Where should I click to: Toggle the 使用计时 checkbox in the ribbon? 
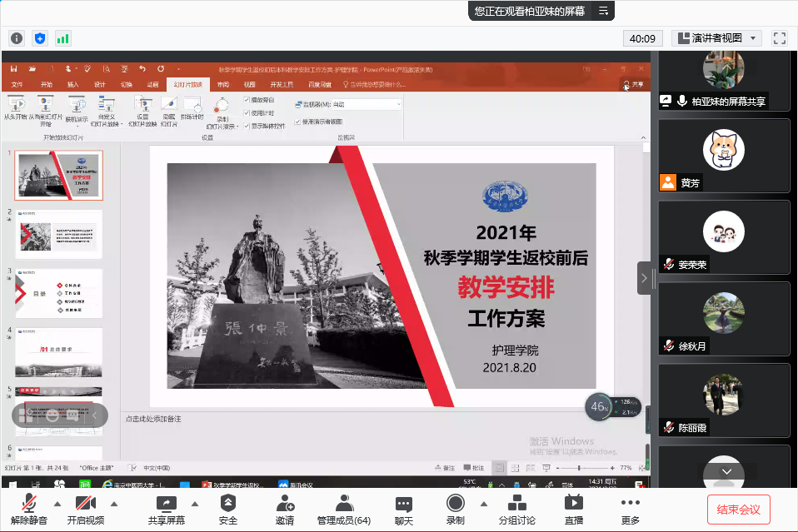coord(247,112)
